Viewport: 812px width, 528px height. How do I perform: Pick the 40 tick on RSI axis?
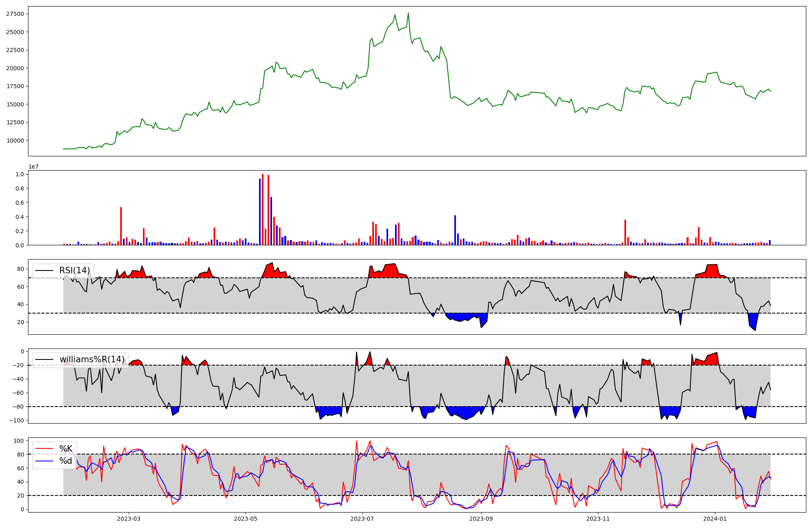(x=20, y=304)
